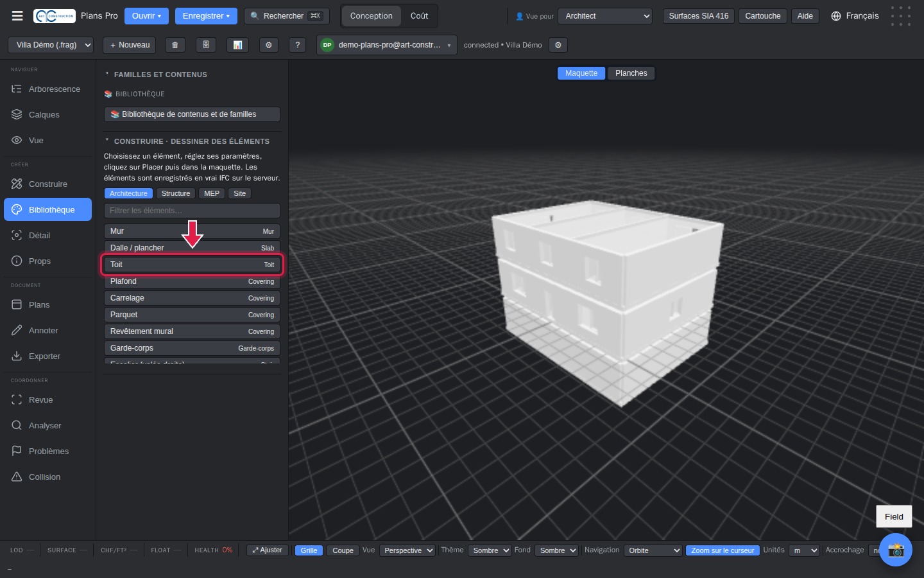Image resolution: width=924 pixels, height=578 pixels.
Task: Run the Collision warning check
Action: (x=48, y=477)
